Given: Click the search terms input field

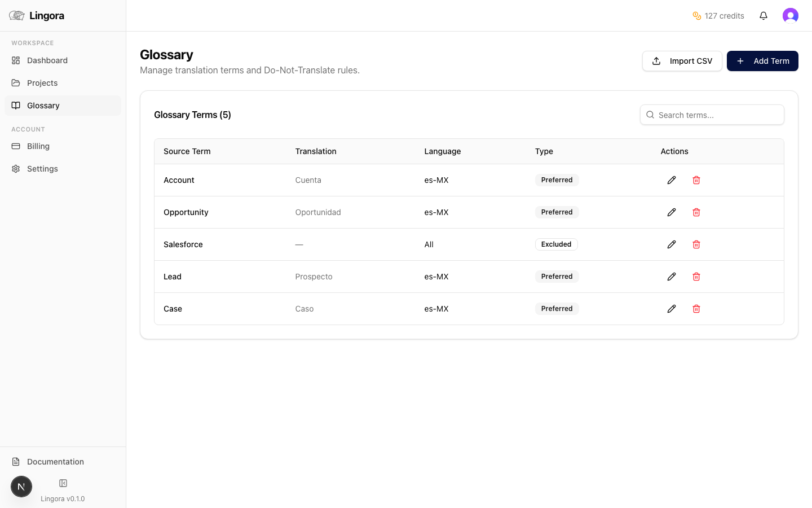Looking at the screenshot, I should click(x=712, y=115).
